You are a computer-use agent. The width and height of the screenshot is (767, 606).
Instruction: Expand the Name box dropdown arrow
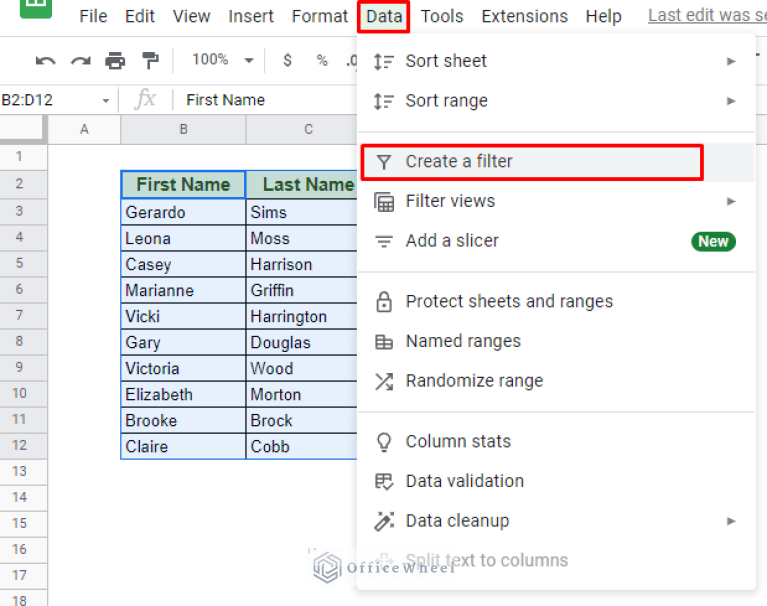[105, 100]
